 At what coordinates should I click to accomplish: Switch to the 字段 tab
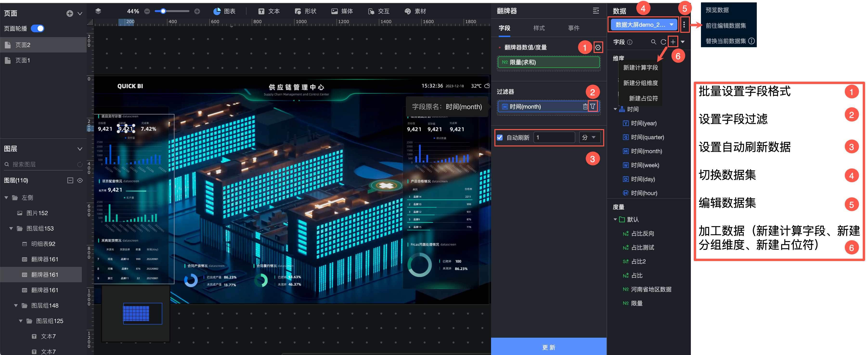tap(504, 28)
